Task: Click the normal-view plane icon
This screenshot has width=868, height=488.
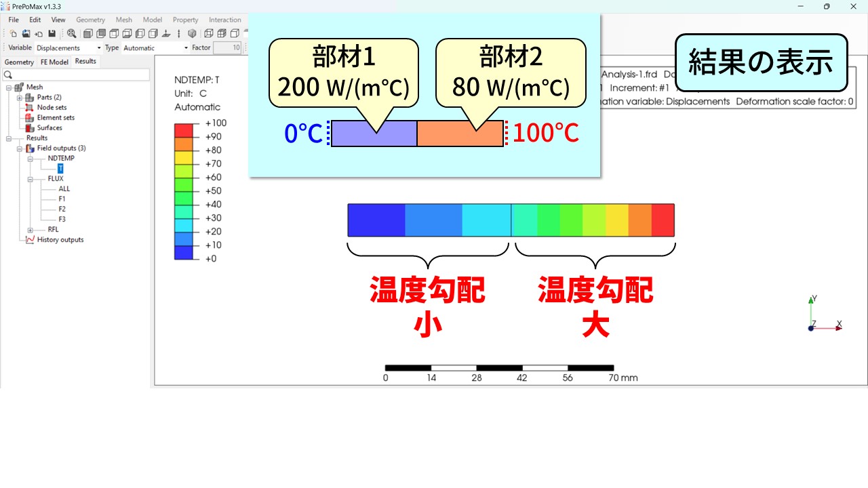Action: coord(165,34)
